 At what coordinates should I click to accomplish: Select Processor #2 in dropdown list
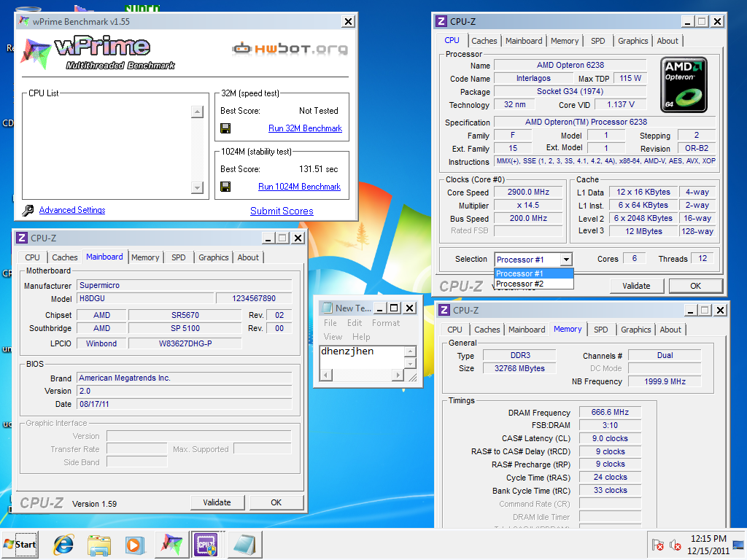533,284
